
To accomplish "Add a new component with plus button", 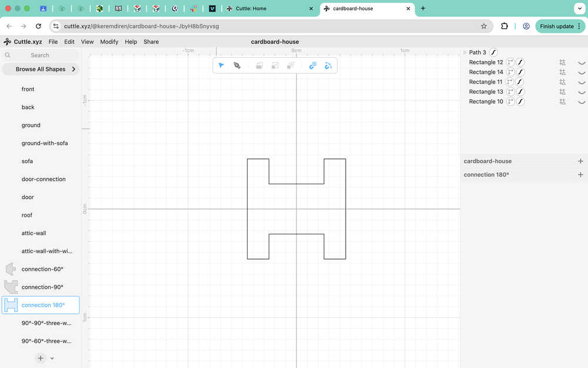I will [x=41, y=358].
